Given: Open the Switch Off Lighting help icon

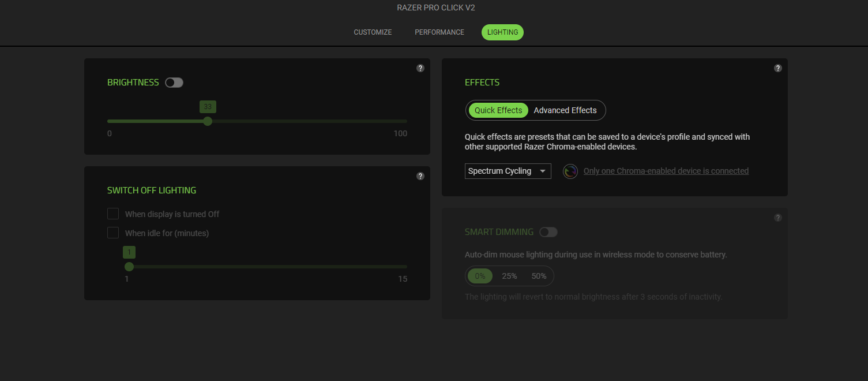Looking at the screenshot, I should (x=420, y=176).
